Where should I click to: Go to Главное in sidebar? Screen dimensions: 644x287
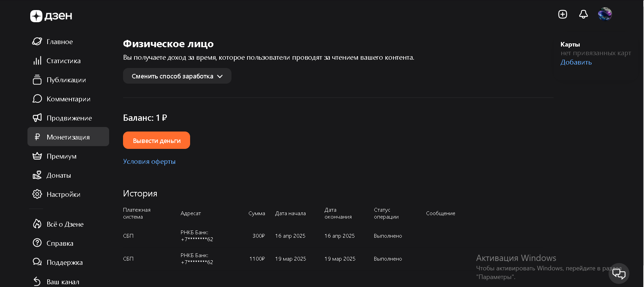click(59, 42)
